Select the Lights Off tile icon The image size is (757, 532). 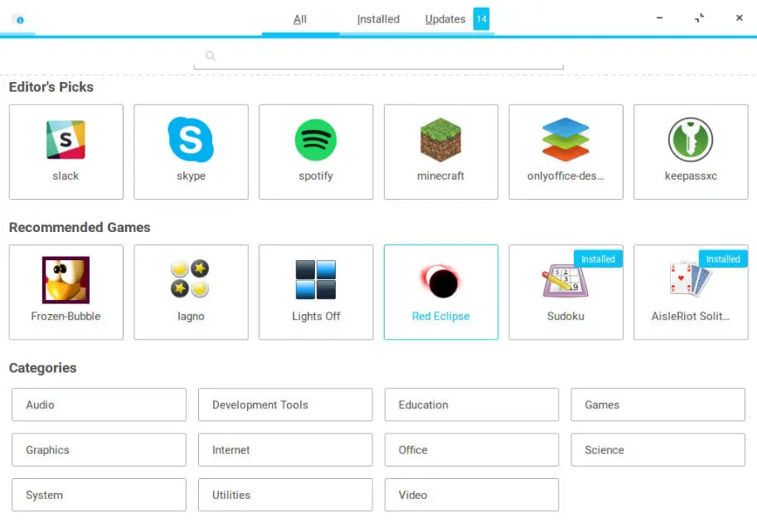coord(316,280)
